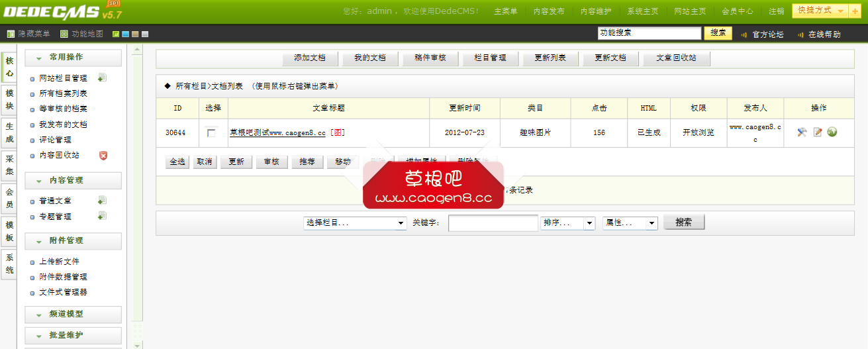Select the green theme color swatch
This screenshot has width=868, height=349.
pos(116,34)
